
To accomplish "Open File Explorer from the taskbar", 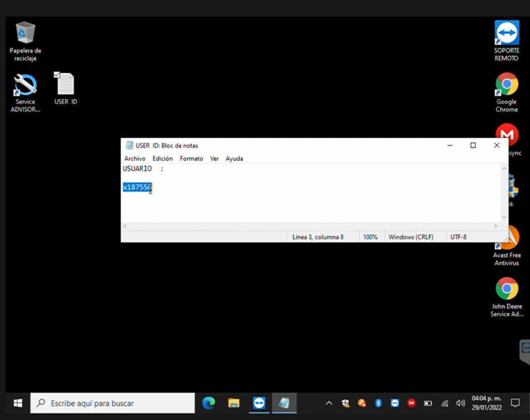I will click(234, 403).
